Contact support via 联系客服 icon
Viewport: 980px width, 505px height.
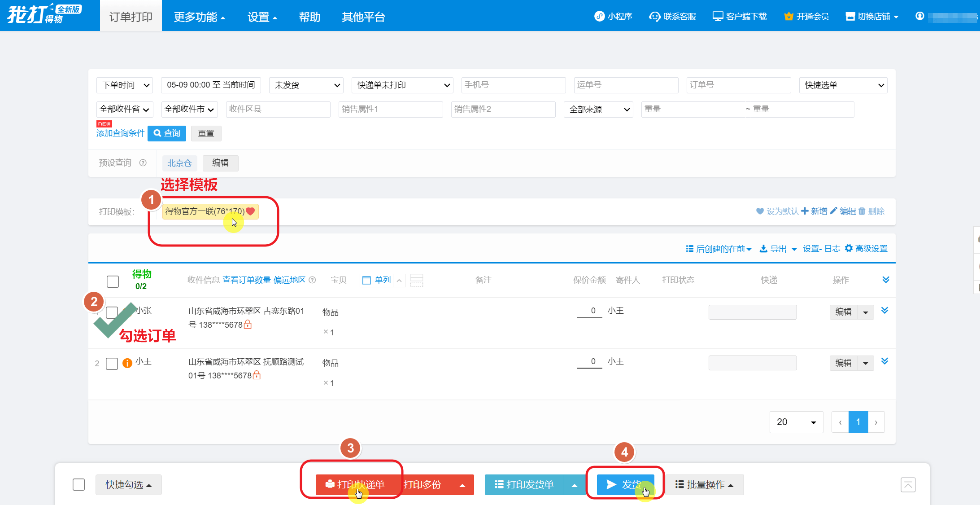click(x=655, y=17)
